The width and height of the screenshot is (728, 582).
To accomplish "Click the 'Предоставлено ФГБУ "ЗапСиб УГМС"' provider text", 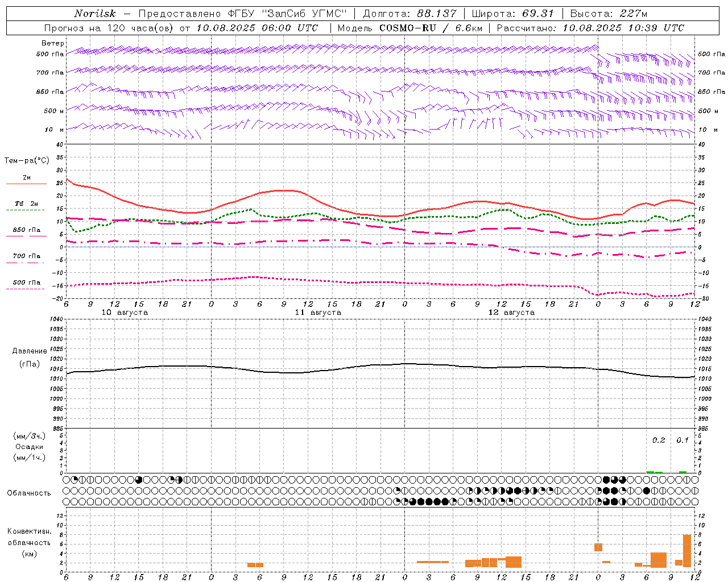I will [243, 14].
